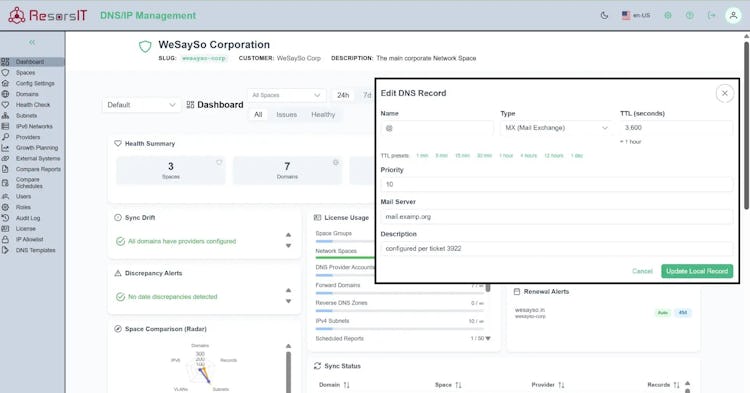Click the main page vertical scrollbar
This screenshot has width=750, height=393.
tap(746, 125)
